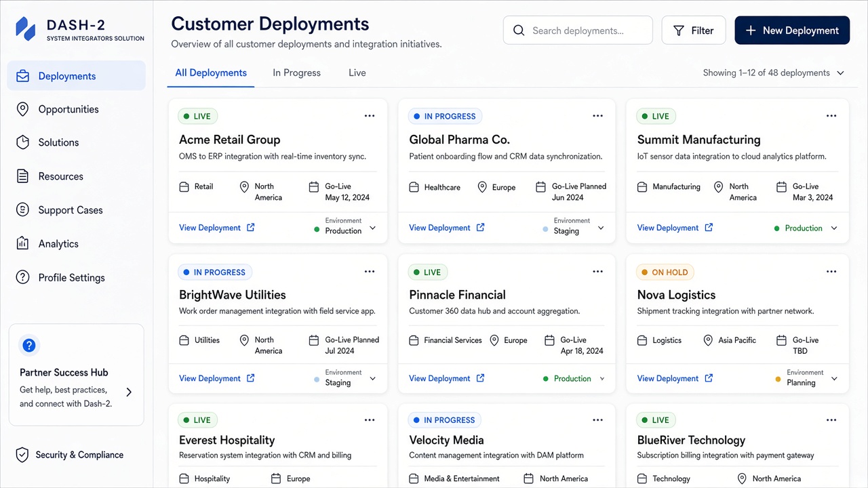Switch to the Live tab
868x488 pixels.
pyautogui.click(x=357, y=73)
